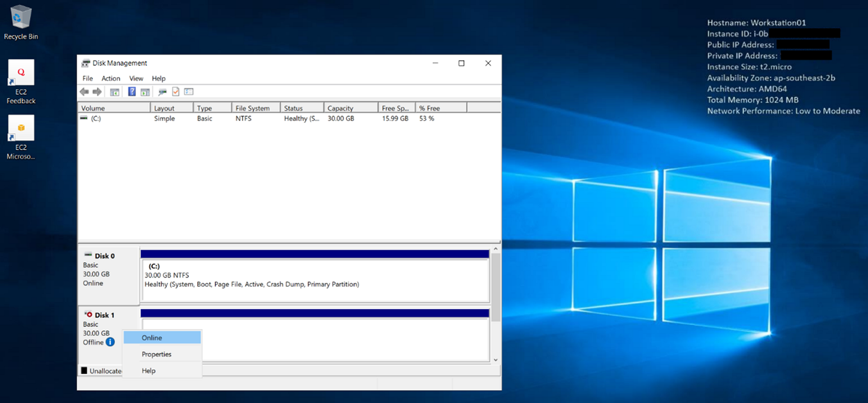This screenshot has width=868, height=403.
Task: Click the Back arrow in Disk Management toolbar
Action: tap(84, 92)
